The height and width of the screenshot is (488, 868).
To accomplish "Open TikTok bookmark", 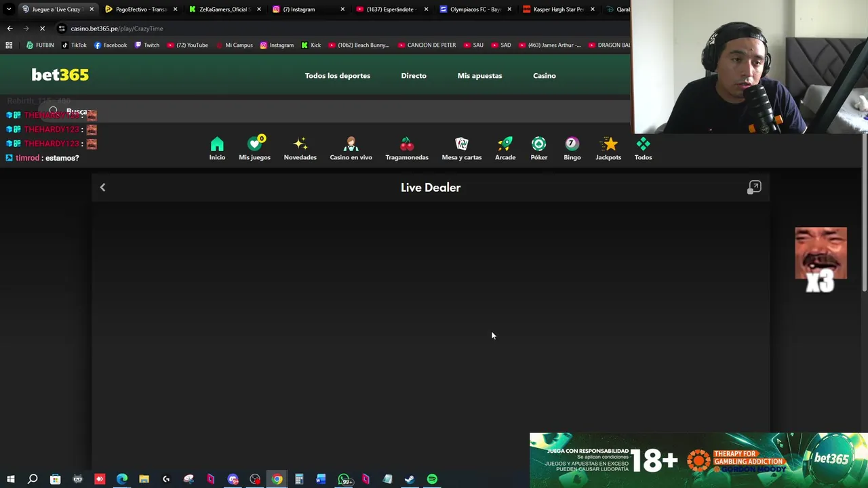I will (x=74, y=45).
